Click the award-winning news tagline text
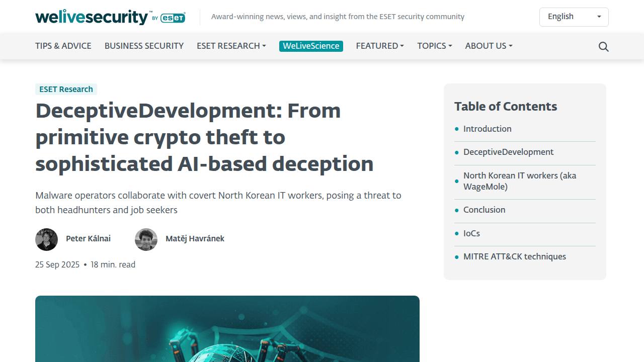644x362 pixels. [338, 17]
